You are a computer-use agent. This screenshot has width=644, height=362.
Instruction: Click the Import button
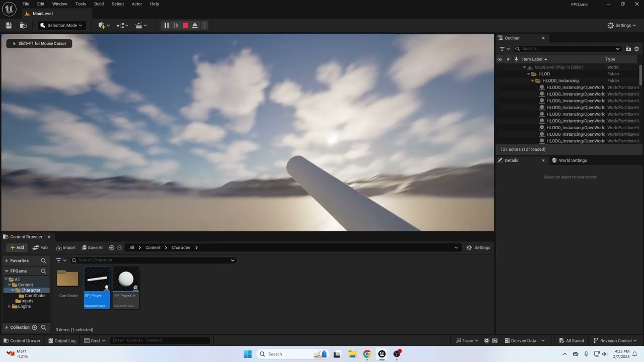(x=66, y=248)
